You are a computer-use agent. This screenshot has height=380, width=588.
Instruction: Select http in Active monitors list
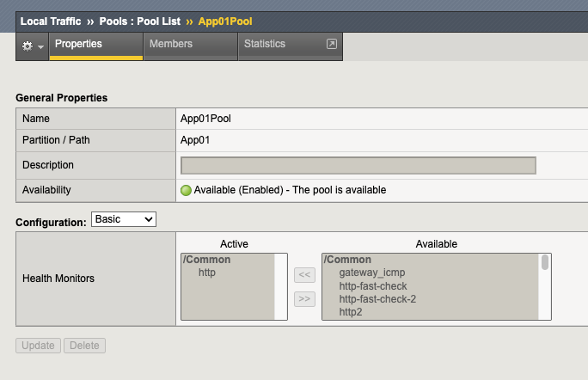coord(207,273)
